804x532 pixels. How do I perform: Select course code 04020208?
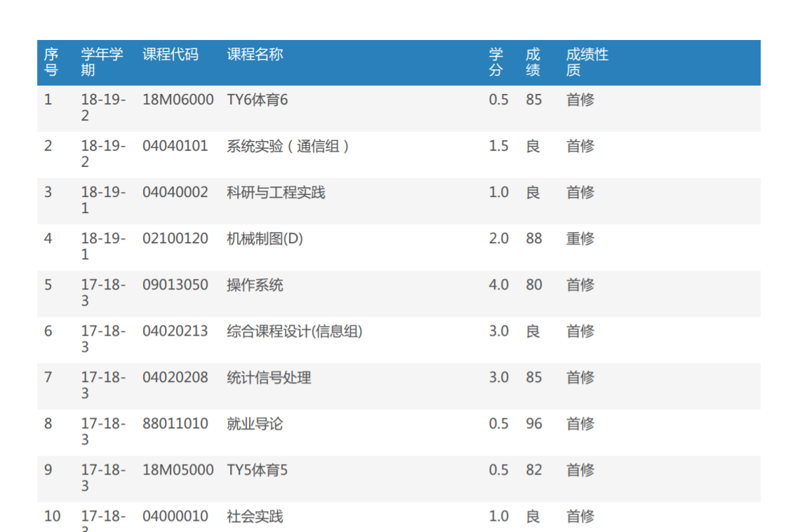tap(175, 377)
